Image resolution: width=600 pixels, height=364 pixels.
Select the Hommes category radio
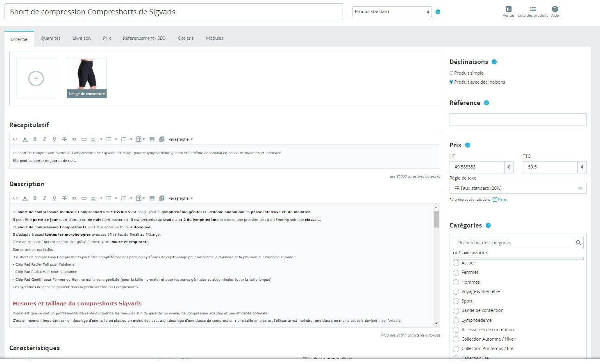456,282
